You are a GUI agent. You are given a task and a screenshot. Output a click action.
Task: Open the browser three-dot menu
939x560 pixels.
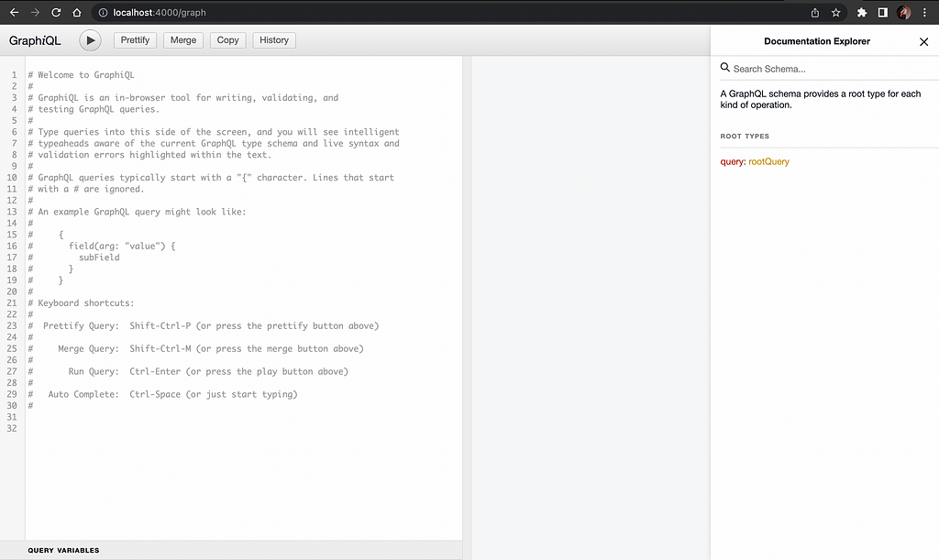[x=924, y=13]
